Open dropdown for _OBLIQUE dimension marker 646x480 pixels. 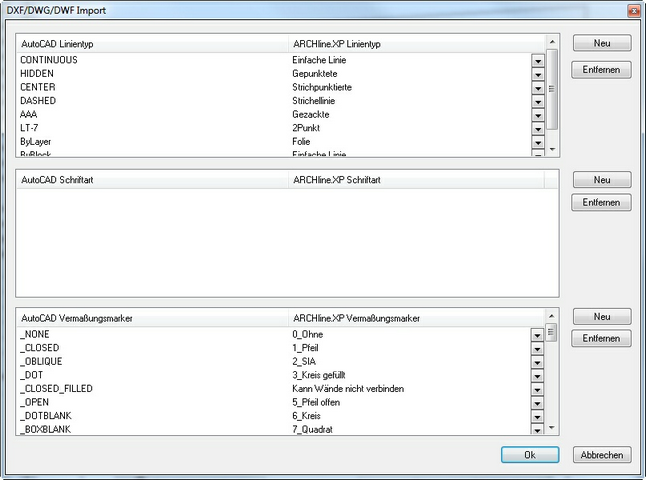coord(537,363)
